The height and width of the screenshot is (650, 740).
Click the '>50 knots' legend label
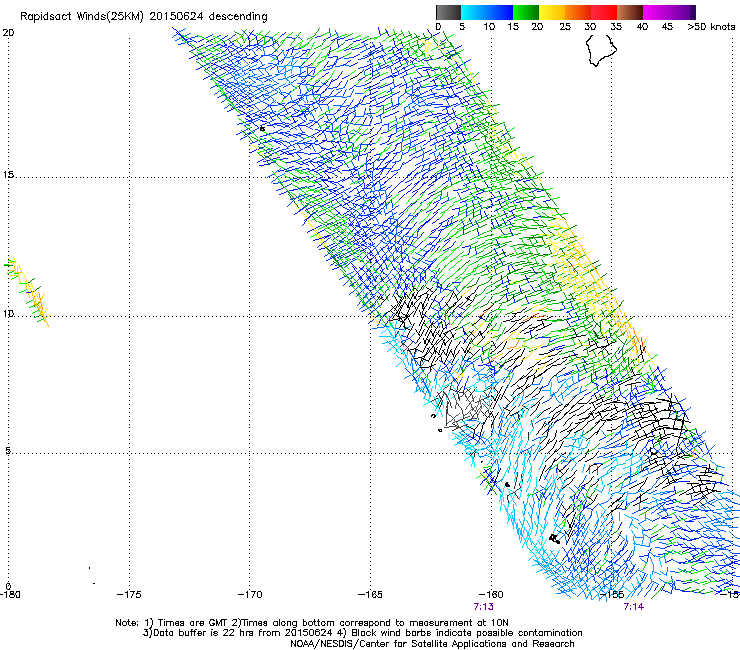(711, 27)
